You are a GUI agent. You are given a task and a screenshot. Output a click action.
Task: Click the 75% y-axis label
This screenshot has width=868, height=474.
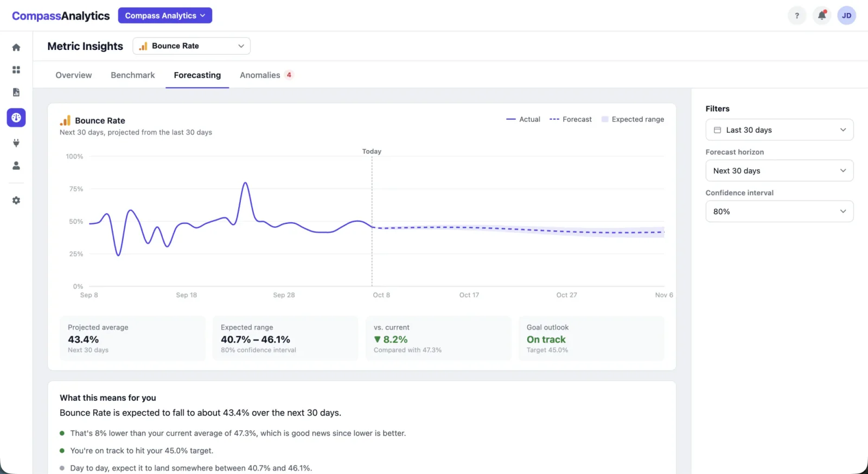click(x=76, y=189)
